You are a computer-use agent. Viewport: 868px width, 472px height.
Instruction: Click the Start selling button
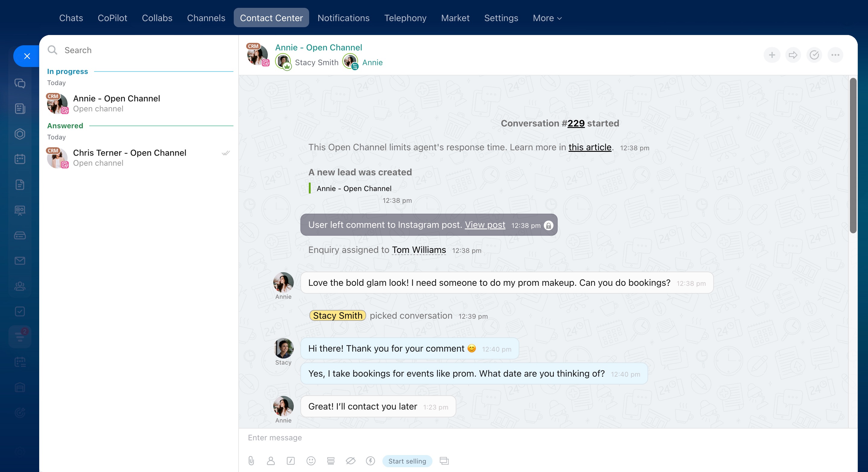coord(407,461)
